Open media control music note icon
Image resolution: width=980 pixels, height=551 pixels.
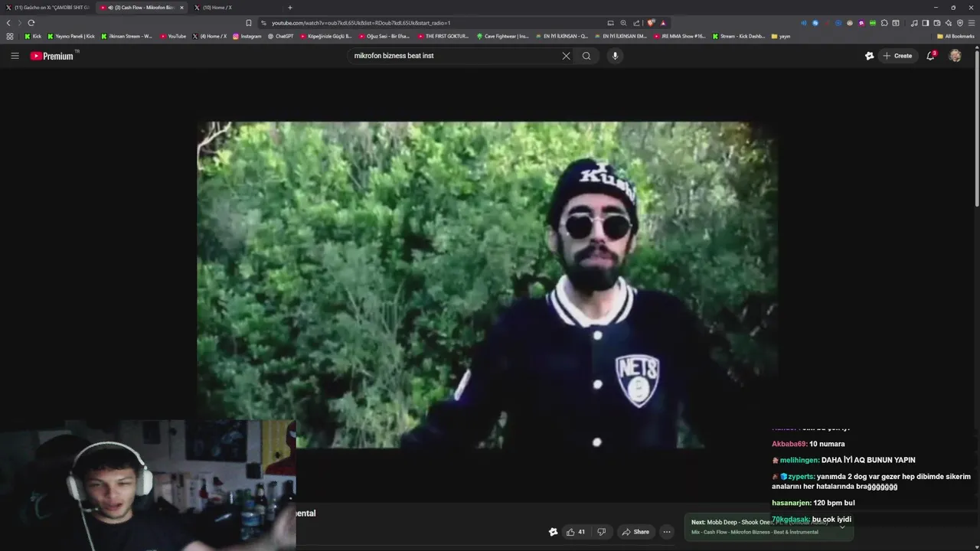[x=914, y=23]
